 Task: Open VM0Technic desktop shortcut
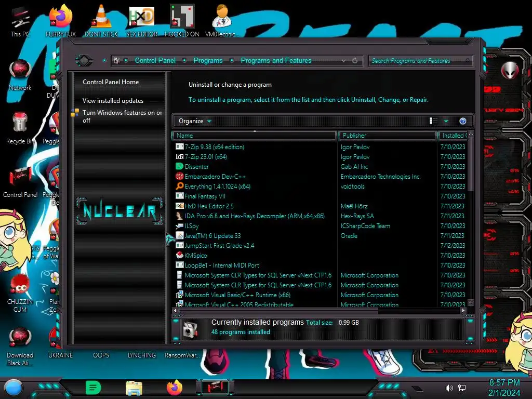tap(222, 21)
